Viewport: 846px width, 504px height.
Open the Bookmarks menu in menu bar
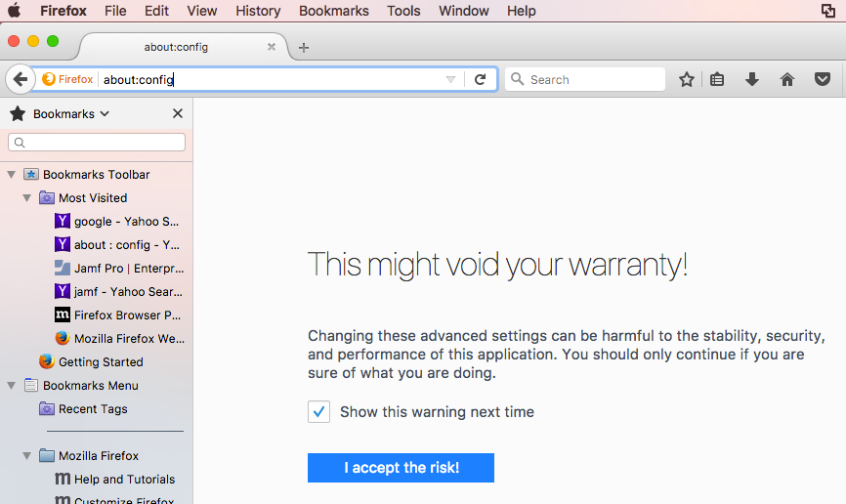click(x=334, y=11)
